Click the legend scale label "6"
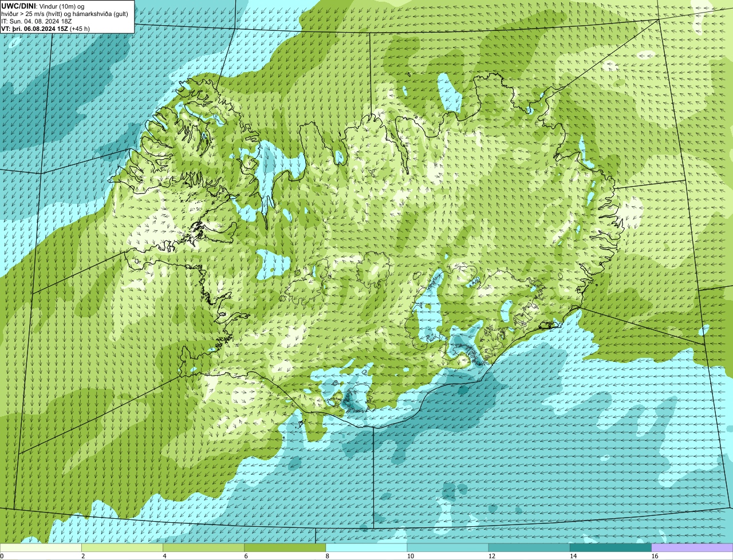Image resolution: width=733 pixels, height=560 pixels. (246, 556)
